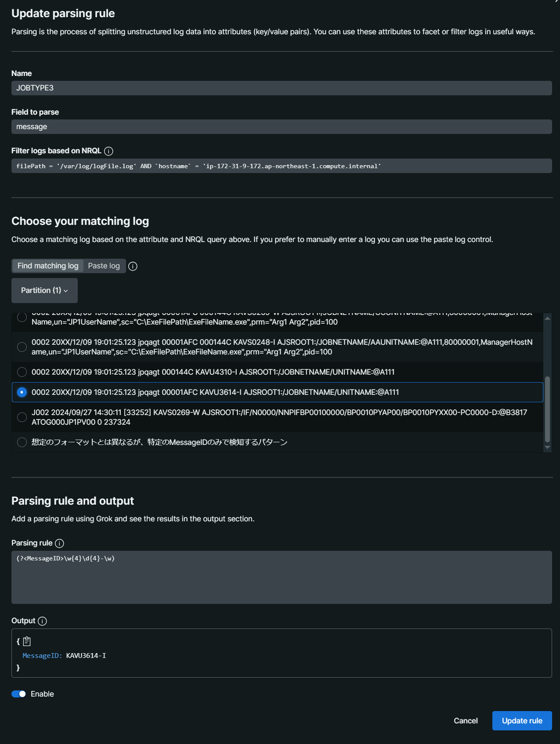Open the Partition (1) dropdown

[44, 290]
